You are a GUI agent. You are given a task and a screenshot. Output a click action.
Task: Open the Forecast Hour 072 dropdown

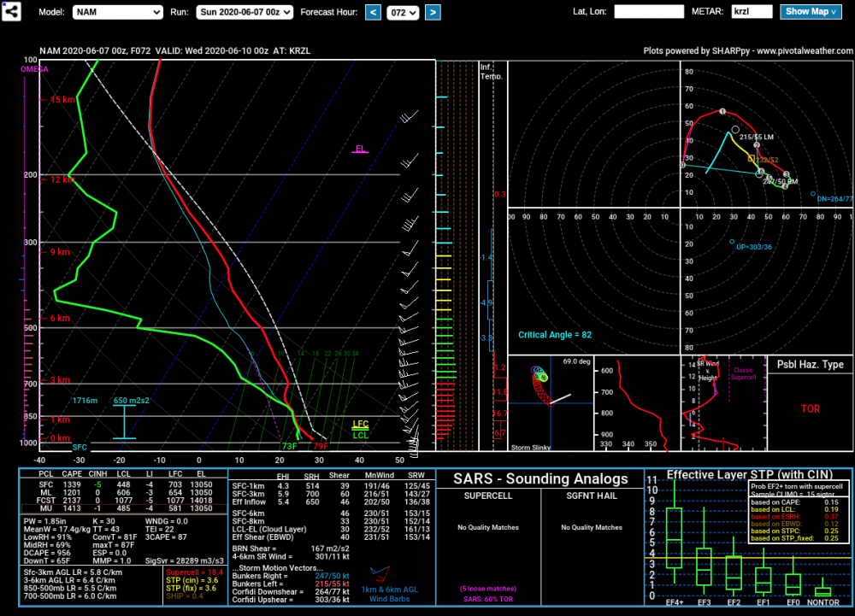pyautogui.click(x=403, y=12)
